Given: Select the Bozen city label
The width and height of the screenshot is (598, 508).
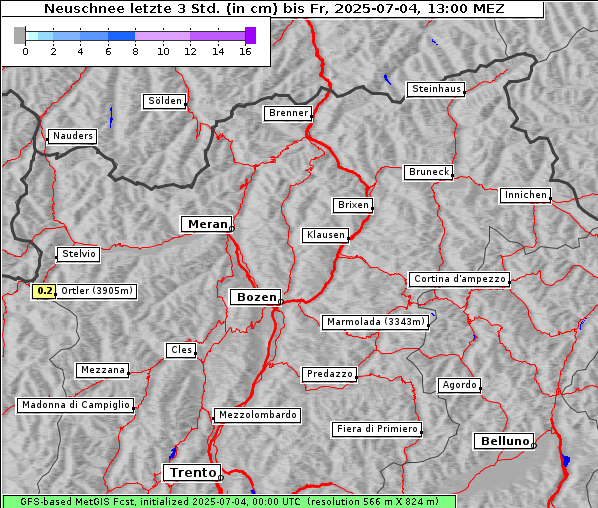Looking at the screenshot, I should pos(256,297).
